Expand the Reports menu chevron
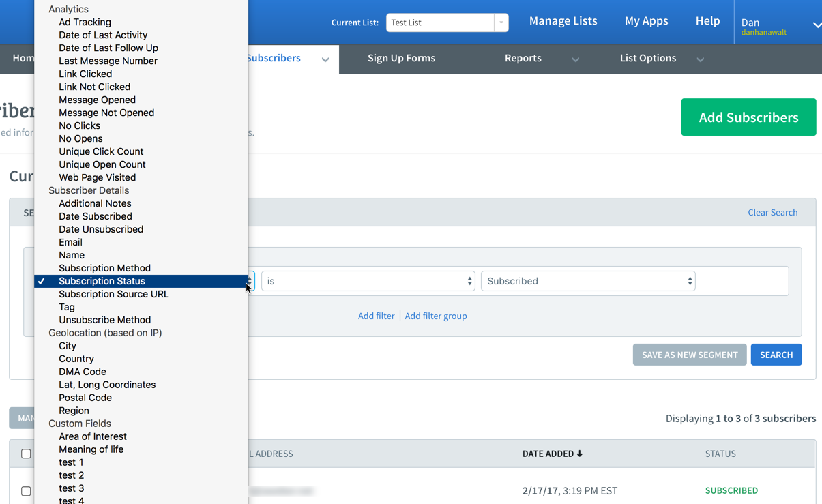 point(576,60)
